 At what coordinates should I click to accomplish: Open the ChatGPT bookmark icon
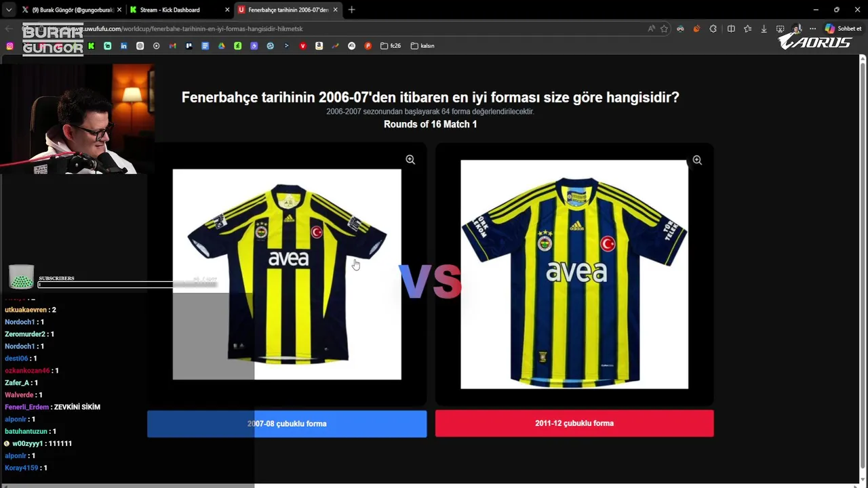click(x=140, y=46)
